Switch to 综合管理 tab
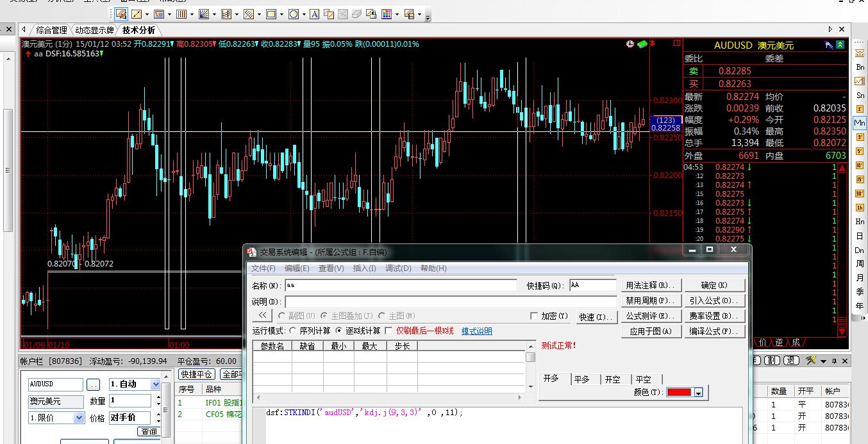The image size is (868, 444). [51, 30]
